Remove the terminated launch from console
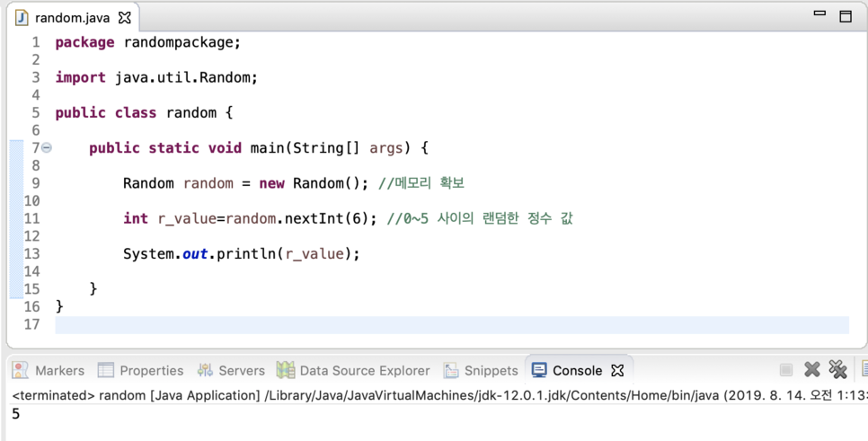This screenshot has width=868, height=441. pyautogui.click(x=811, y=370)
